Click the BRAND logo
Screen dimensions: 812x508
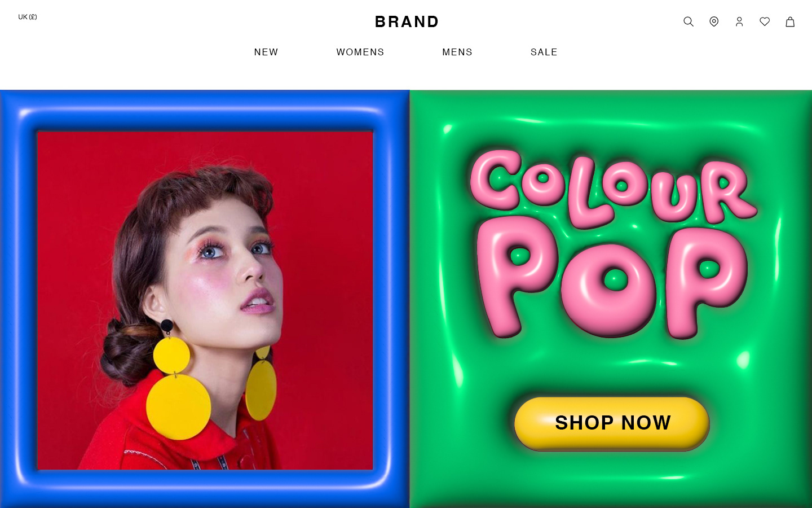(407, 21)
